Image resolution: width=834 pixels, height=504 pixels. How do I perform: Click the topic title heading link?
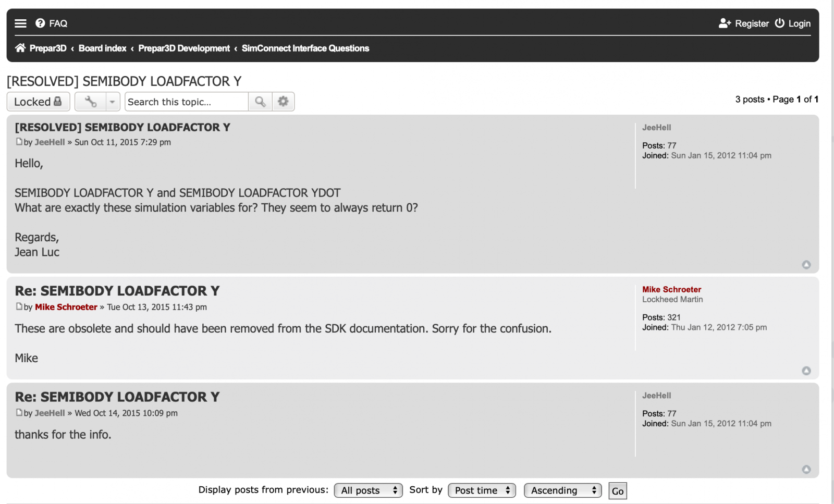124,81
